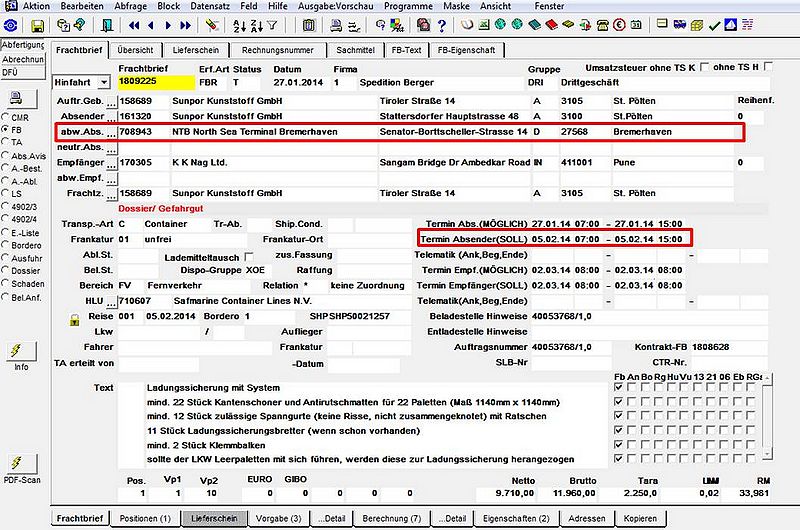This screenshot has height=530, width=800.
Task: Click the eraser clear-record icon
Action: (x=212, y=25)
